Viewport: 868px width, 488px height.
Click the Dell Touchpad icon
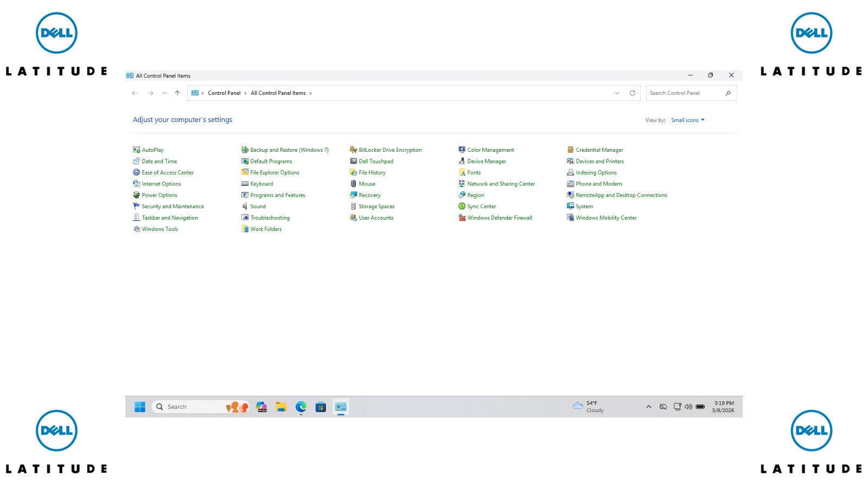tap(354, 161)
